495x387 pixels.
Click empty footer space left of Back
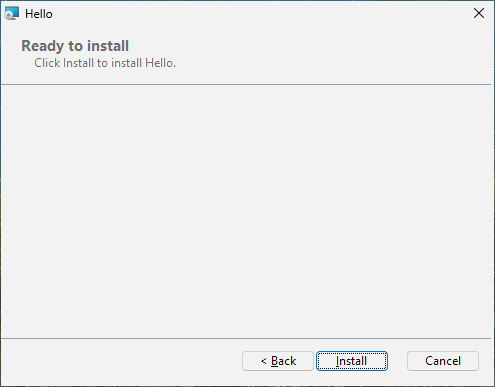(x=122, y=361)
